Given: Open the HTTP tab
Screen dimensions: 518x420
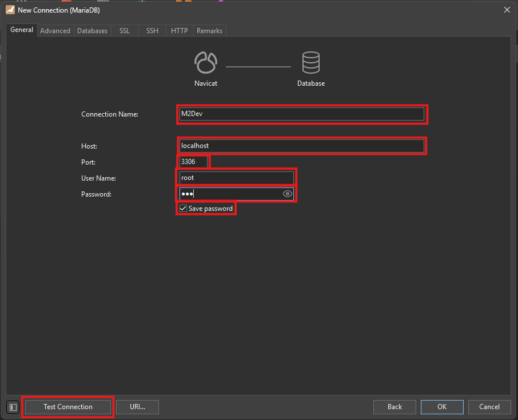Looking at the screenshot, I should coord(179,31).
